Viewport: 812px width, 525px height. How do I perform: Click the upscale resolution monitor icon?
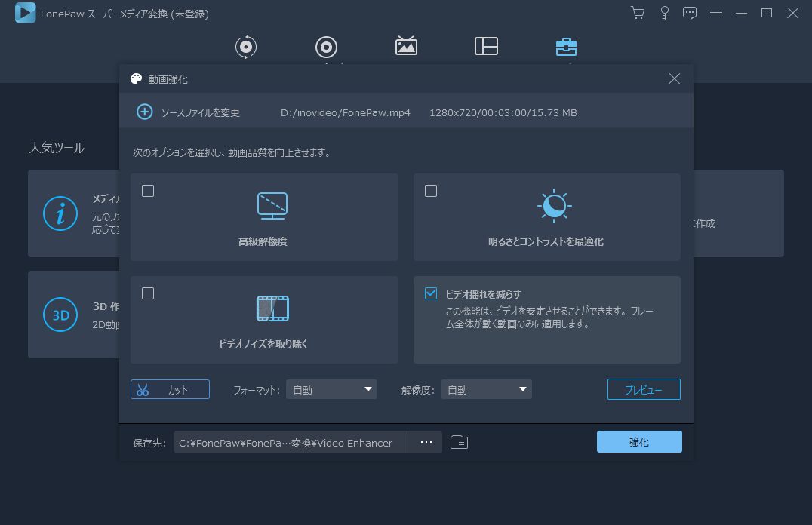pyautogui.click(x=272, y=205)
